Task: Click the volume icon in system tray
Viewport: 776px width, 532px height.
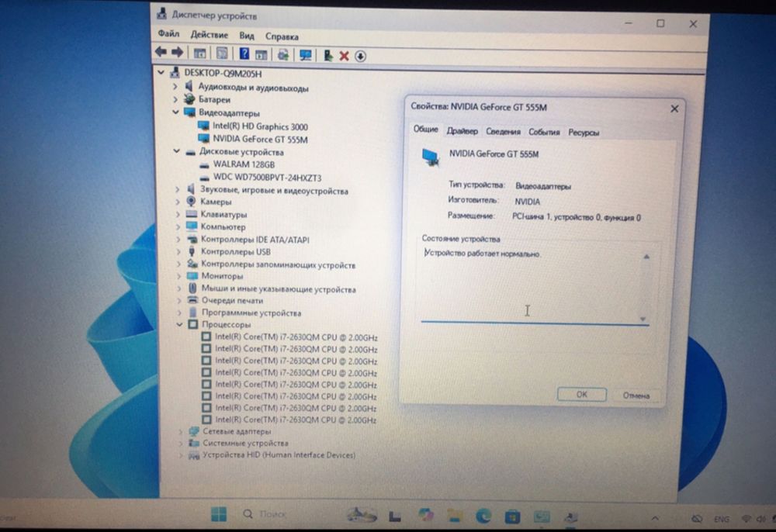Action: (762, 519)
